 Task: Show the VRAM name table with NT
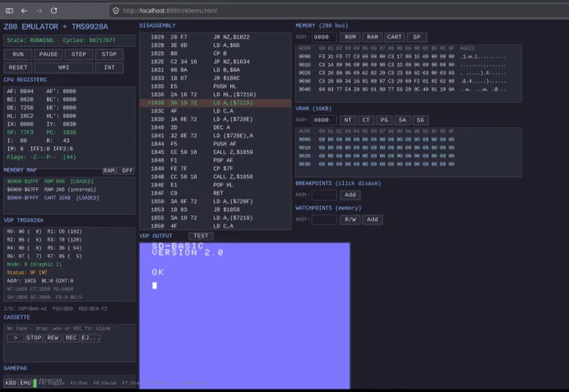pos(347,120)
